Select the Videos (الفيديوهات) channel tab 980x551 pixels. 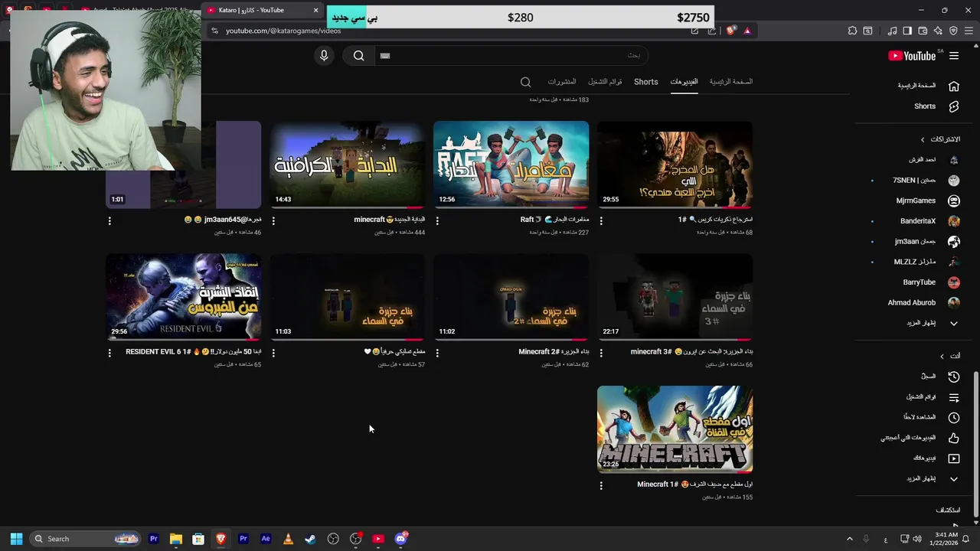pos(684,82)
